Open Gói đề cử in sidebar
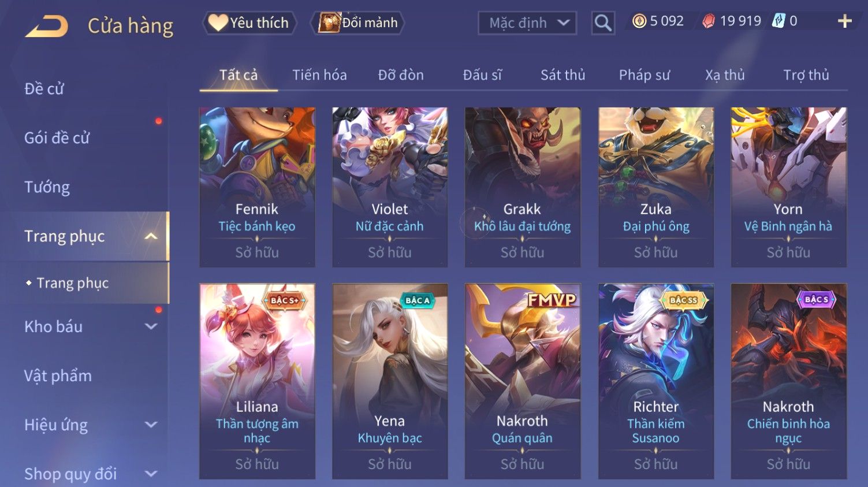 tap(57, 138)
